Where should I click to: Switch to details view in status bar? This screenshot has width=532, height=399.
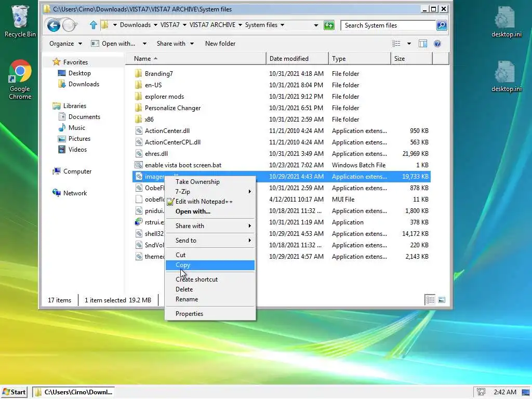(430, 300)
